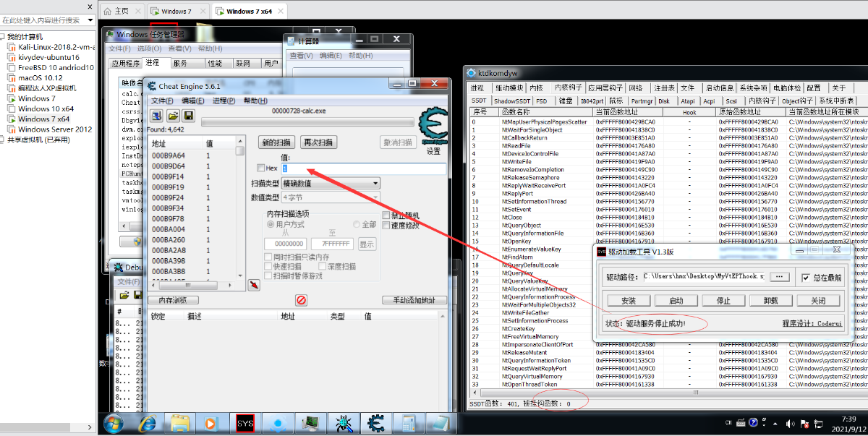Click Cheat Engine open process icon

[156, 116]
